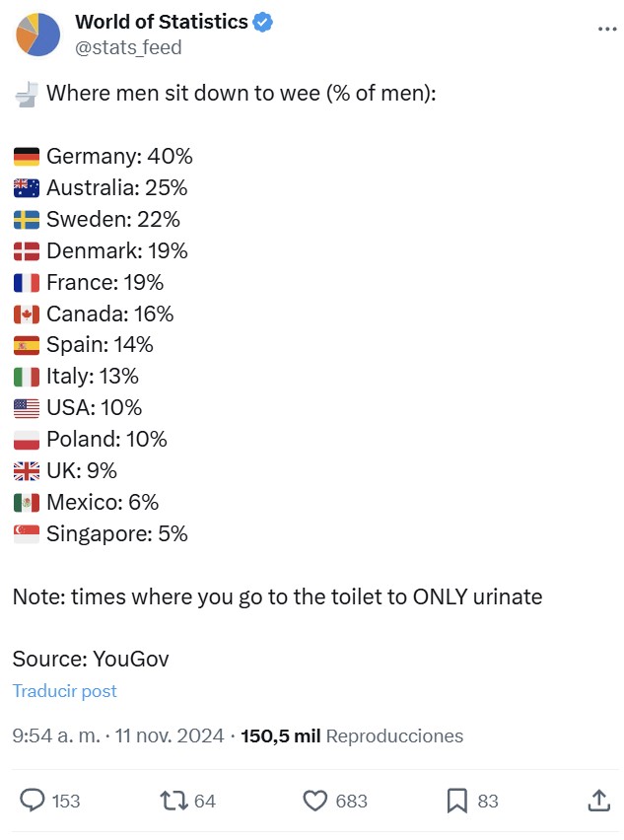Click the Germany flag emoji in the list

[x=25, y=156]
